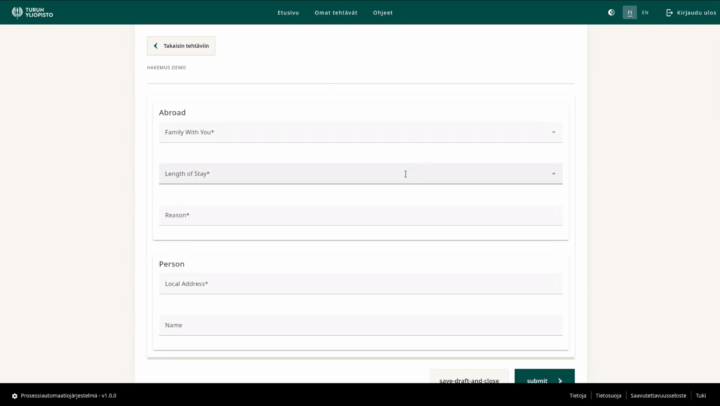This screenshot has width=720, height=406.
Task: Toggle the dark mode contrast icon
Action: tap(611, 13)
